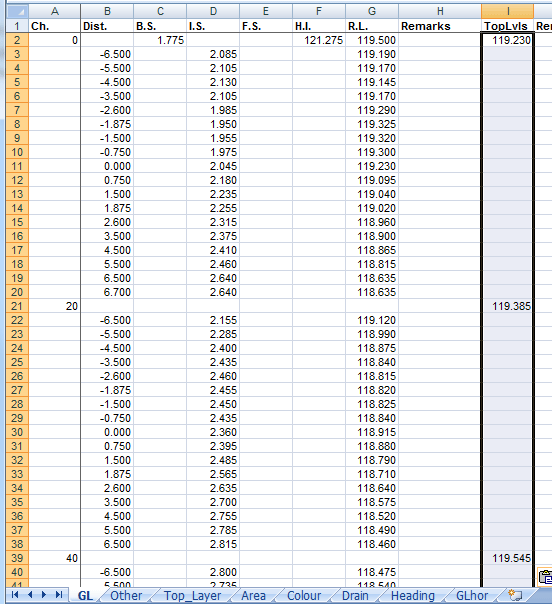552x604 pixels.
Task: Select I.S. cell showing 2.800
Action: point(213,572)
